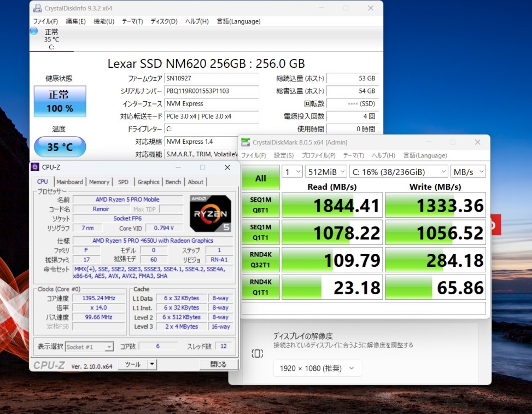Run the SEQ1M Q8T1 benchmark
The width and height of the screenshot is (532, 414).
(261, 205)
